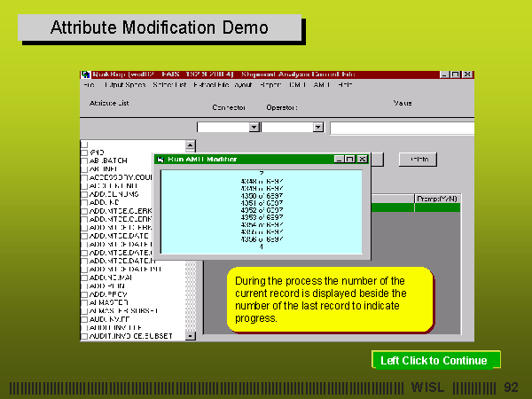Open the File menu
The height and width of the screenshot is (399, 532).
click(89, 85)
